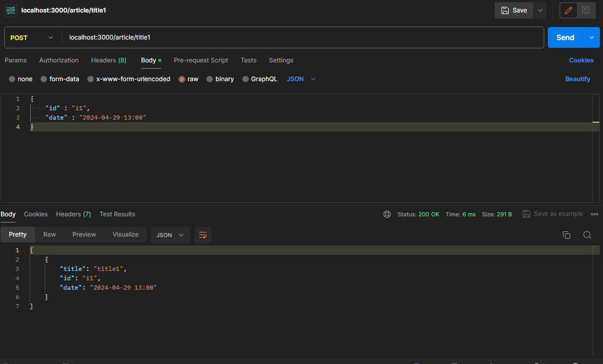Open the Pre-request Script tab

[x=201, y=60]
